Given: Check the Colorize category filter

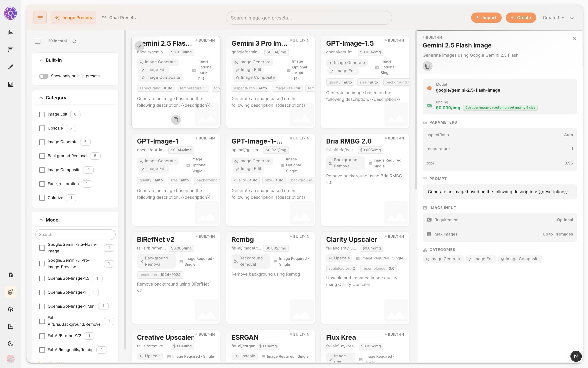Looking at the screenshot, I should click(42, 198).
